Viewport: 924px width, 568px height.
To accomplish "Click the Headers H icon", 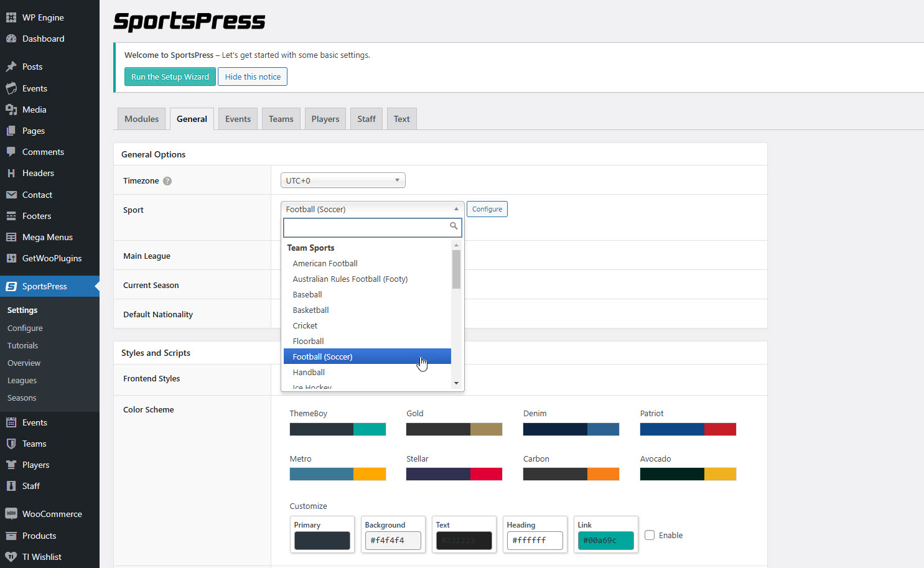I will [x=11, y=173].
